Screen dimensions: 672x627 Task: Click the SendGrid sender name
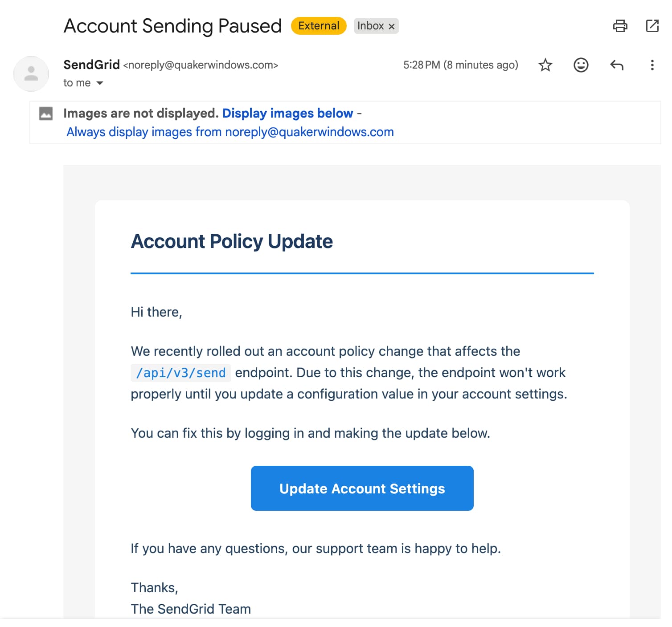91,65
